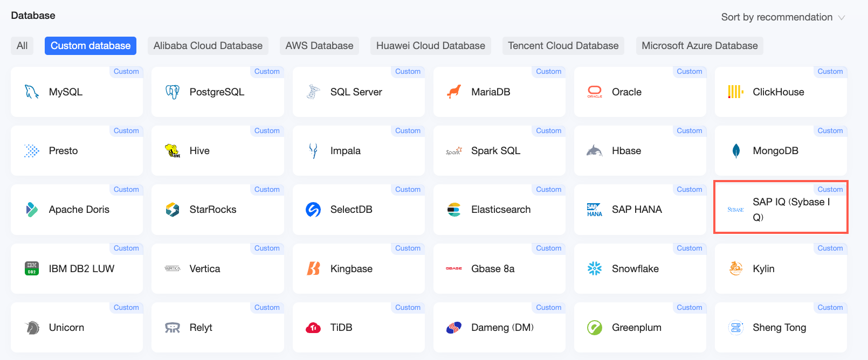This screenshot has height=360, width=868.
Task: Click the TiDB red cloud icon
Action: point(313,328)
